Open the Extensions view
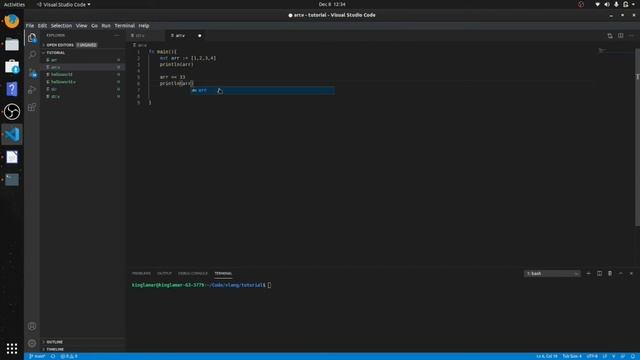This screenshot has height=360, width=640. [32, 107]
